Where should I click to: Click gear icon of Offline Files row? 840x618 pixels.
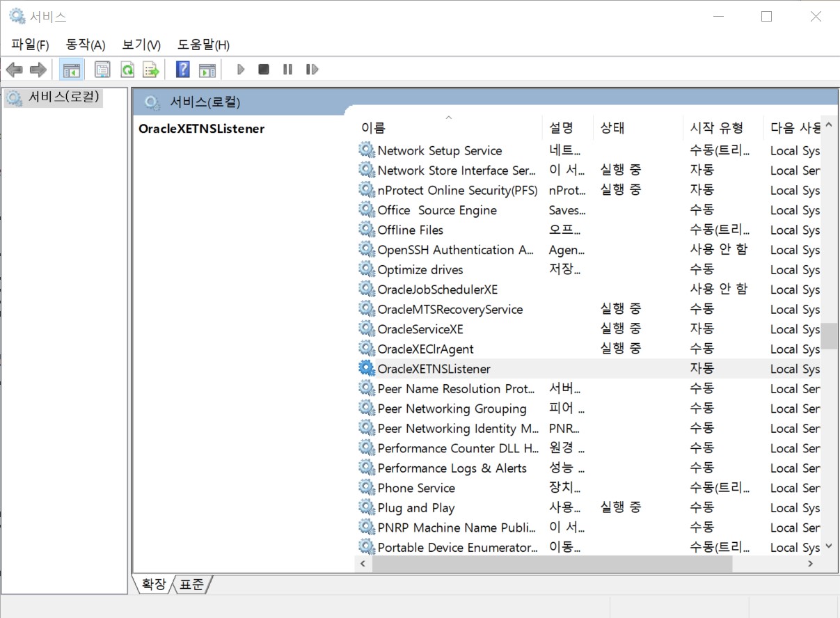coord(367,230)
